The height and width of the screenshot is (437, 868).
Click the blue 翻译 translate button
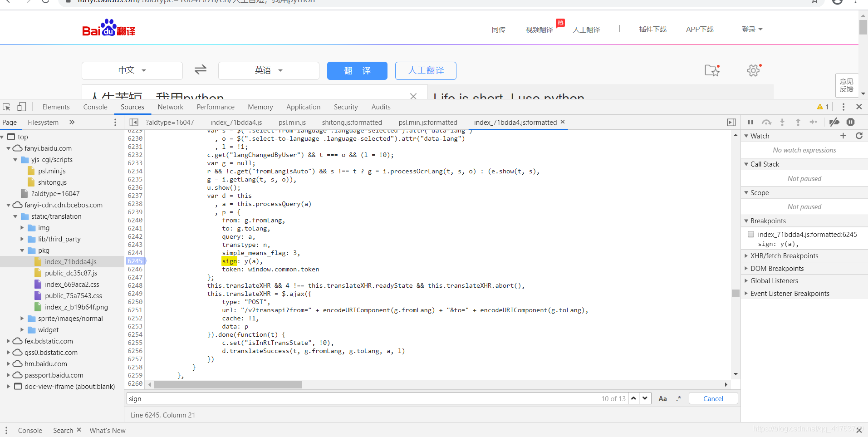pyautogui.click(x=357, y=71)
